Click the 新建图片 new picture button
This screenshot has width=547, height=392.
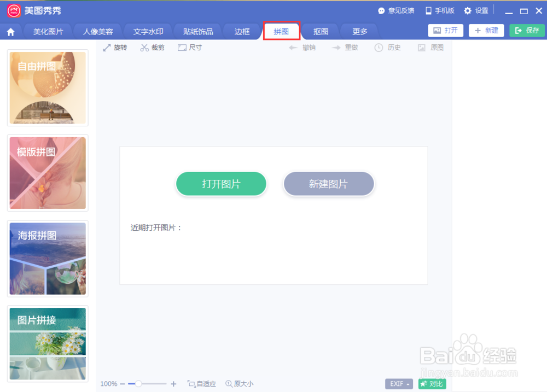point(328,184)
